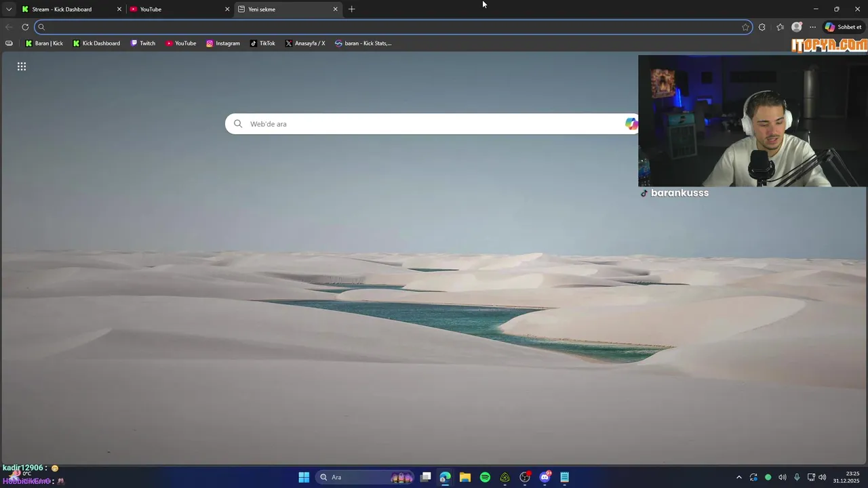Open the TikTok bookmark
The height and width of the screenshot is (488, 868).
[262, 43]
